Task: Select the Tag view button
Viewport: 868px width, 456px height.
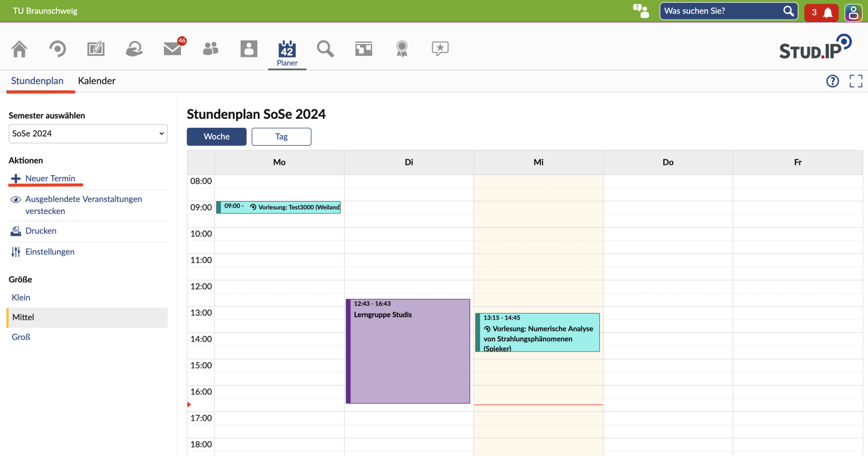Action: (x=282, y=136)
